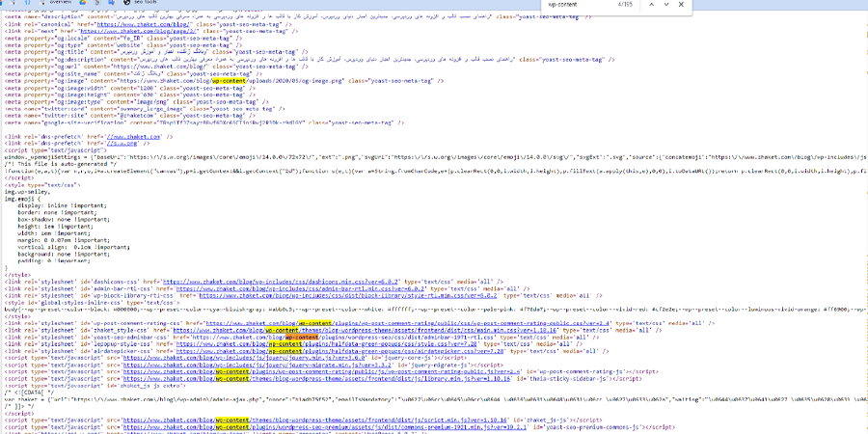Open canonical link zhaket.com/blog/
Screen dimensions: 868x434
[x=145, y=25]
